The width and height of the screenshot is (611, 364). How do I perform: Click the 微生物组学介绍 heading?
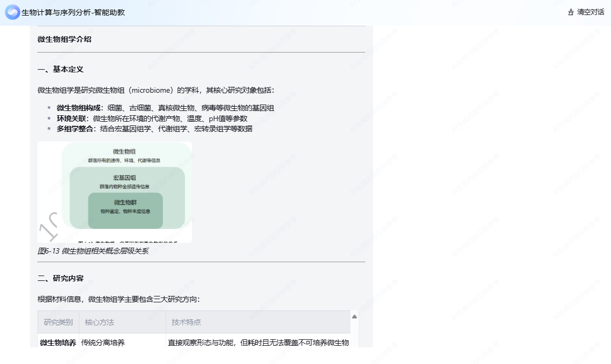point(64,39)
